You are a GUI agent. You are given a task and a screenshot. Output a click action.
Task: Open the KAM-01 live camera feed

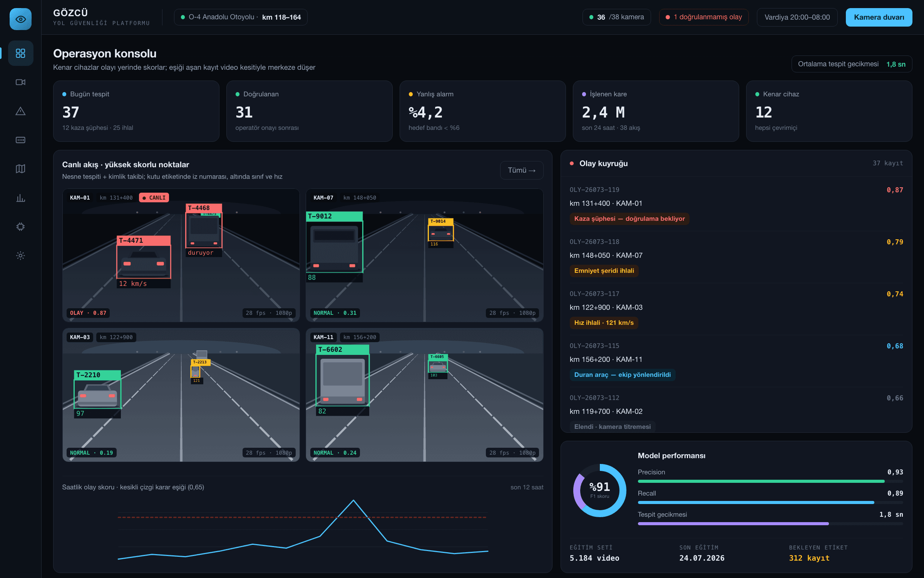point(181,255)
